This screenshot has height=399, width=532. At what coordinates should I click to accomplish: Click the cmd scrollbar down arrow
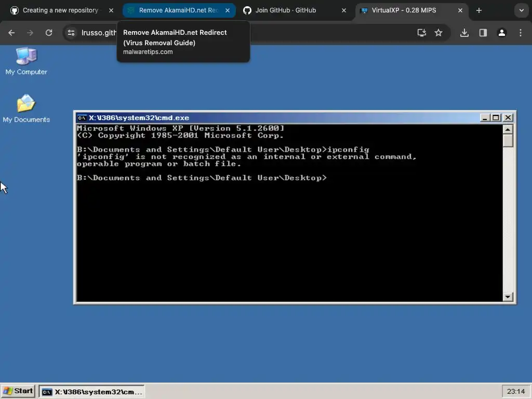[508, 297]
